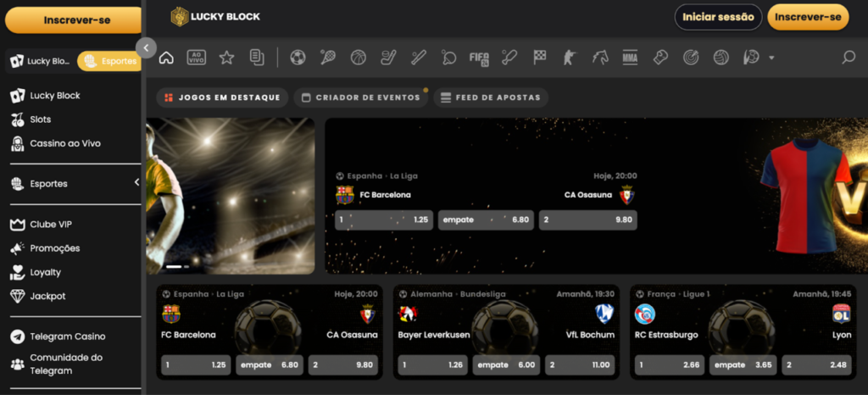The image size is (868, 395).
Task: Click the top-right Inscrever-se button
Action: click(x=808, y=17)
